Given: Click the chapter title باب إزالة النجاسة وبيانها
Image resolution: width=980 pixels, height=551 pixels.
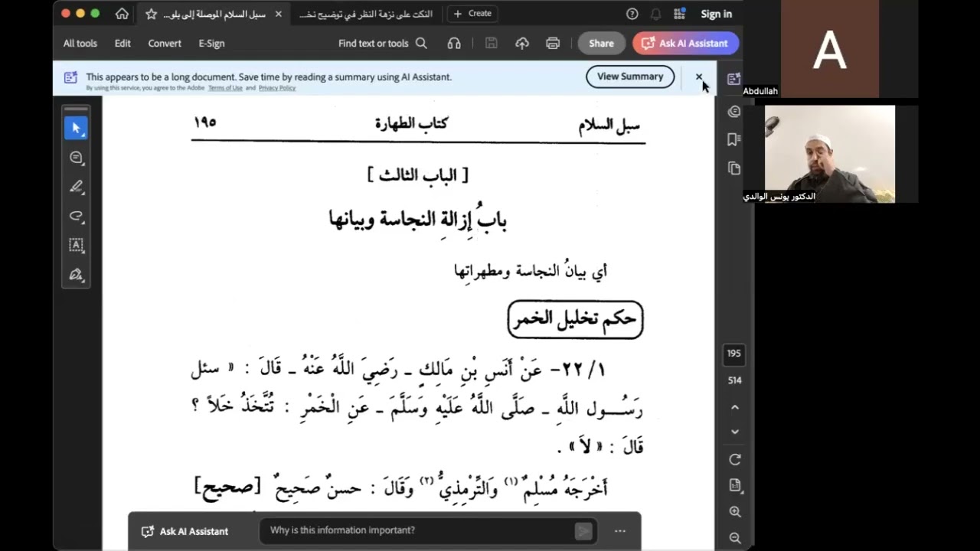Looking at the screenshot, I should click(418, 220).
